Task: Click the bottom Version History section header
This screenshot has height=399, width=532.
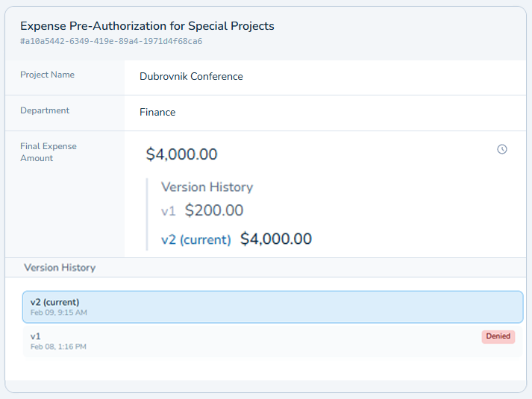Action: pyautogui.click(x=60, y=267)
